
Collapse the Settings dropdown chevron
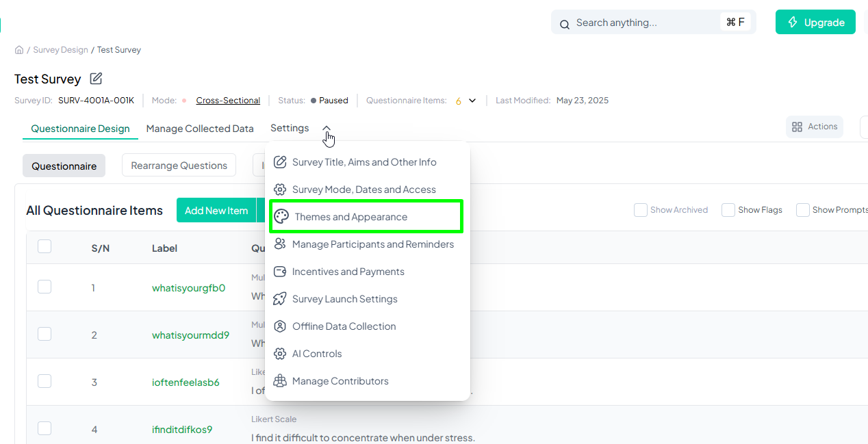point(327,128)
